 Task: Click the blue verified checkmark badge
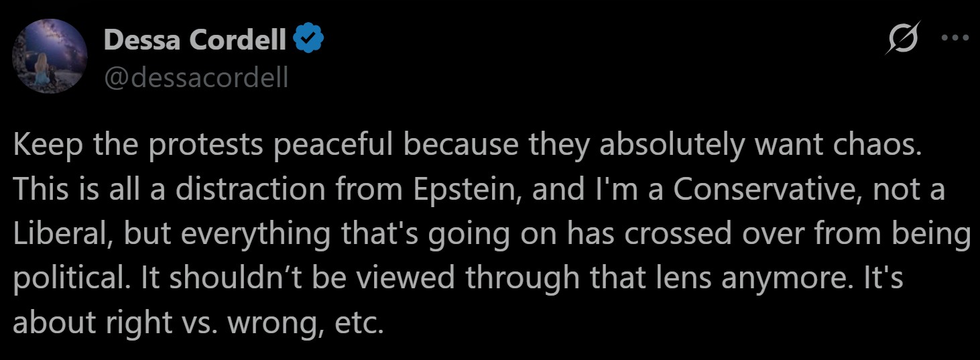point(310,41)
